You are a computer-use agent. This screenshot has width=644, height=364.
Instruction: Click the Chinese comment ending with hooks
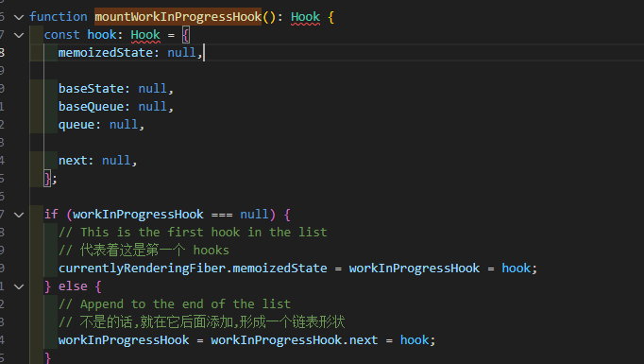(x=144, y=250)
